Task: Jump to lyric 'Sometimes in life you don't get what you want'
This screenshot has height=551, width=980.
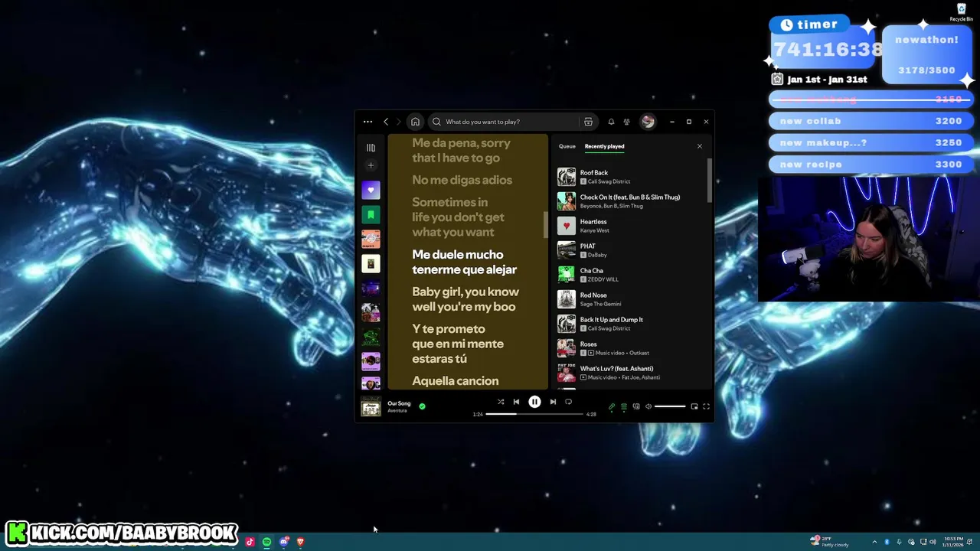Action: coord(458,217)
